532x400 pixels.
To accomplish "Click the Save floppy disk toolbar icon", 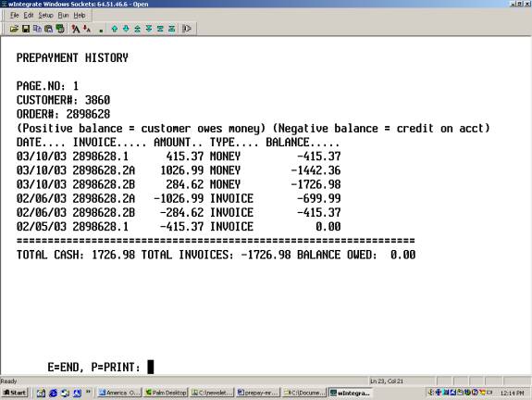I will (26, 29).
